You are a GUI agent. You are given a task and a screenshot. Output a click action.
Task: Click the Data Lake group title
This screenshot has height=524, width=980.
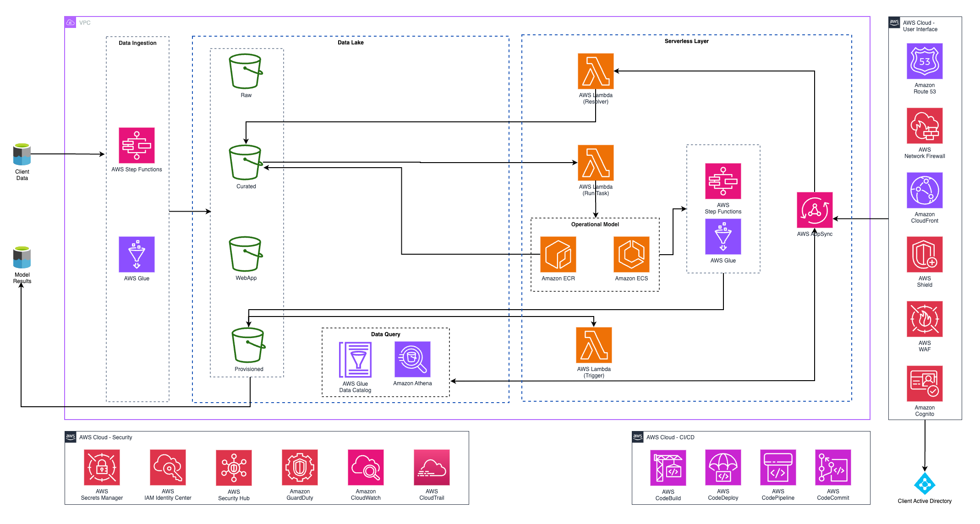pyautogui.click(x=350, y=43)
